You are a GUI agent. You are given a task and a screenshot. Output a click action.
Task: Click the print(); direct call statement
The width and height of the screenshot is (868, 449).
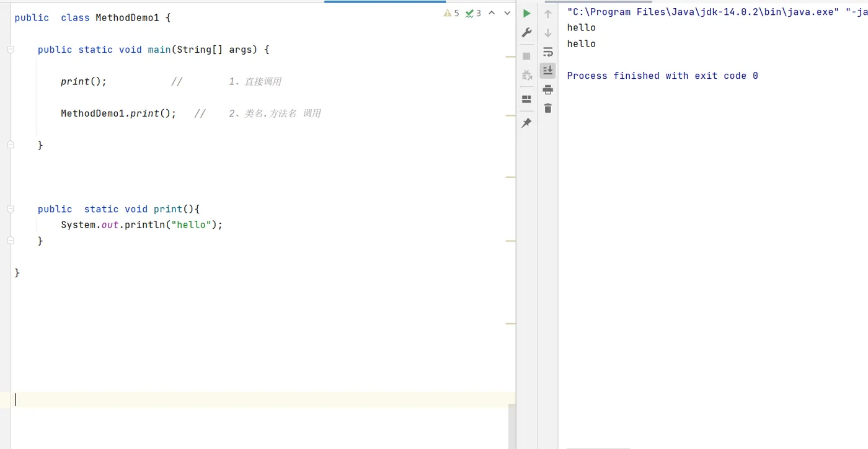[84, 81]
